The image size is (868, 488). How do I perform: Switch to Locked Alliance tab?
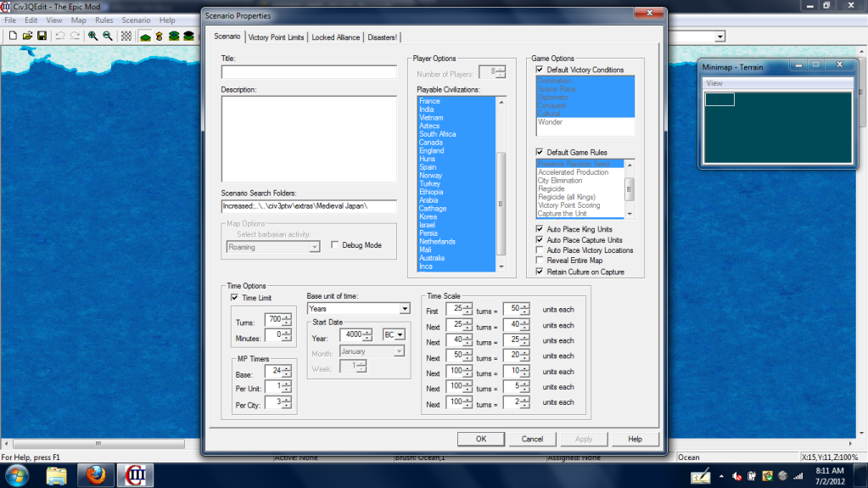(335, 37)
